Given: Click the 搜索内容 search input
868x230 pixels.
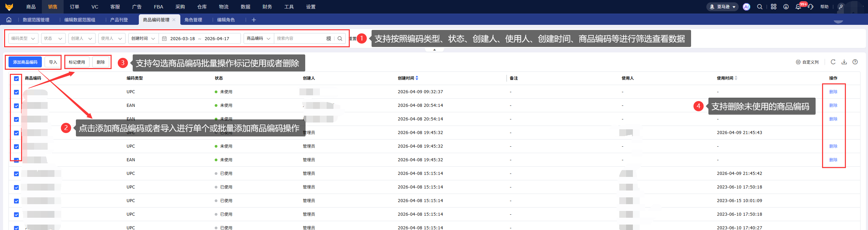Looking at the screenshot, I should 299,38.
